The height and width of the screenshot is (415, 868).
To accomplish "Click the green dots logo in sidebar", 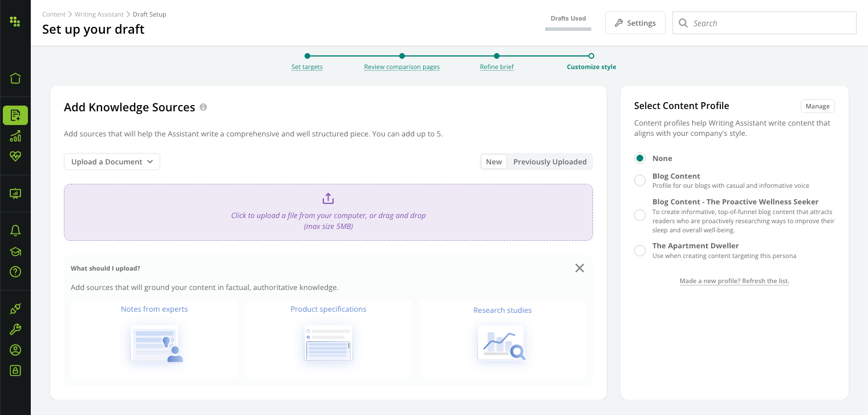I will pyautogui.click(x=15, y=22).
